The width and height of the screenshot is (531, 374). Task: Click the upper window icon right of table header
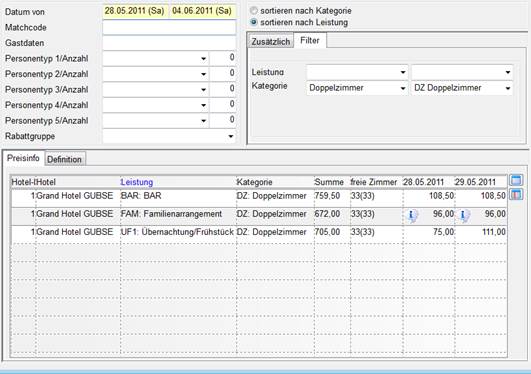click(516, 180)
